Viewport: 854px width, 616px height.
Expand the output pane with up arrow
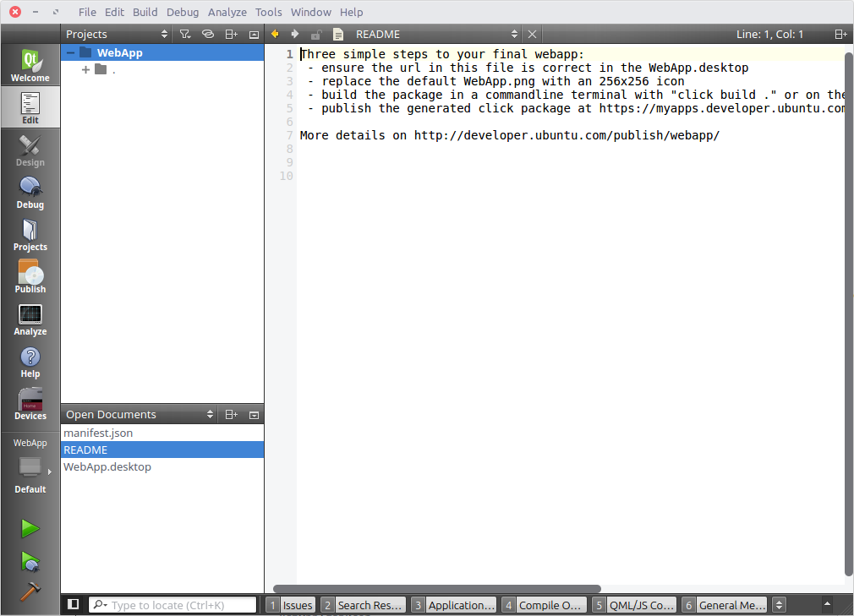pyautogui.click(x=827, y=603)
